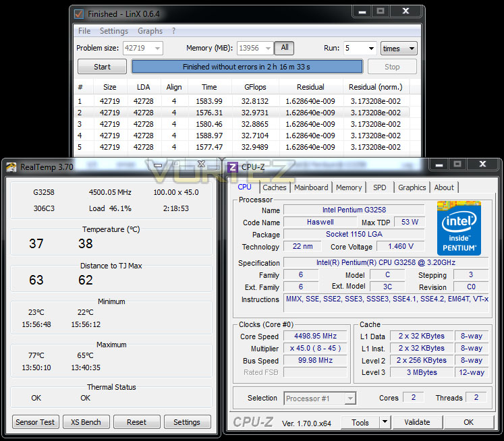
Task: Click the Max TDP 53 W value
Action: [410, 222]
